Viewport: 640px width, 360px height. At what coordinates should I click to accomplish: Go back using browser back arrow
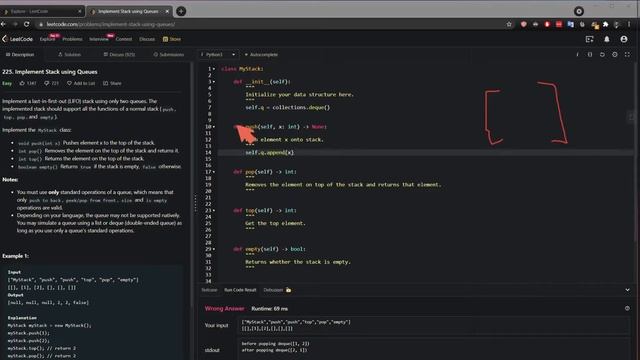[4, 24]
